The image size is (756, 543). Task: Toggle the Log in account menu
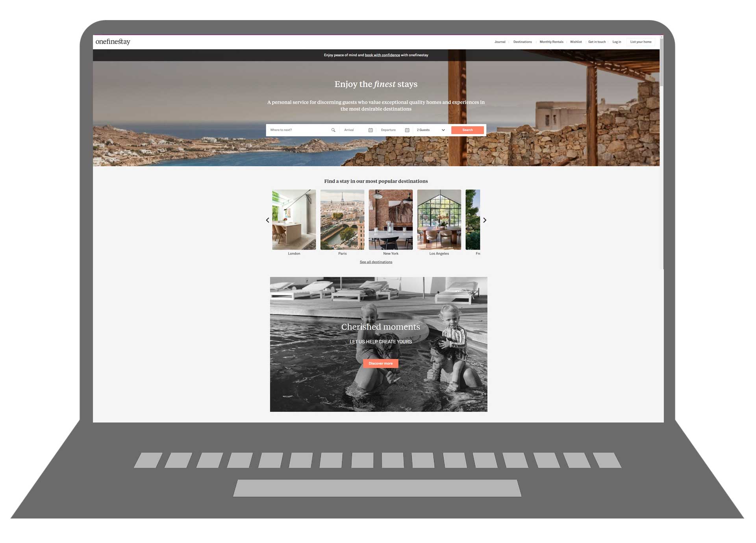point(617,42)
